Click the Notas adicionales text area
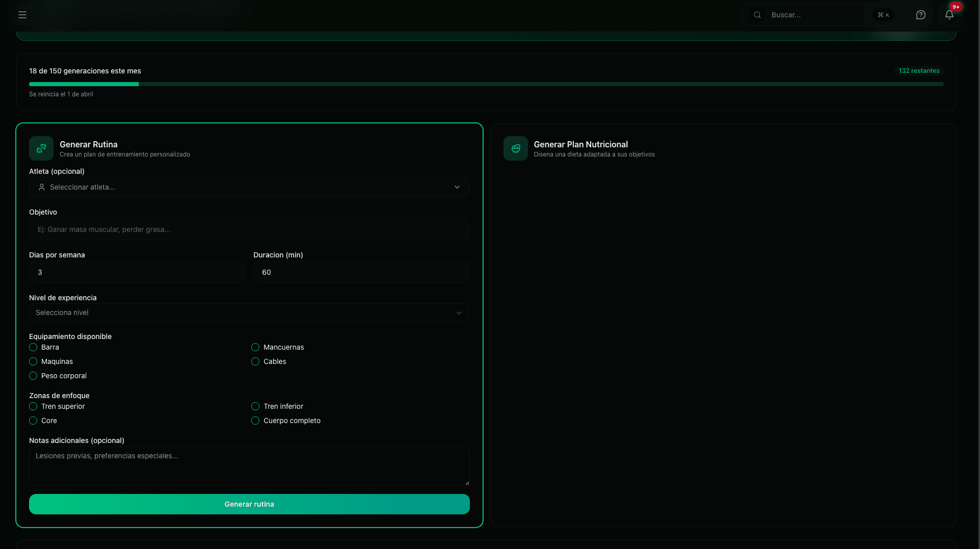Screen dimensions: 980x549 [249, 466]
